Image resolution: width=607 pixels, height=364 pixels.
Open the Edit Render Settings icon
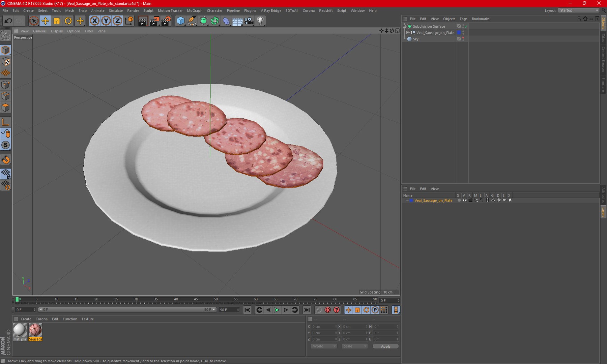tap(166, 21)
